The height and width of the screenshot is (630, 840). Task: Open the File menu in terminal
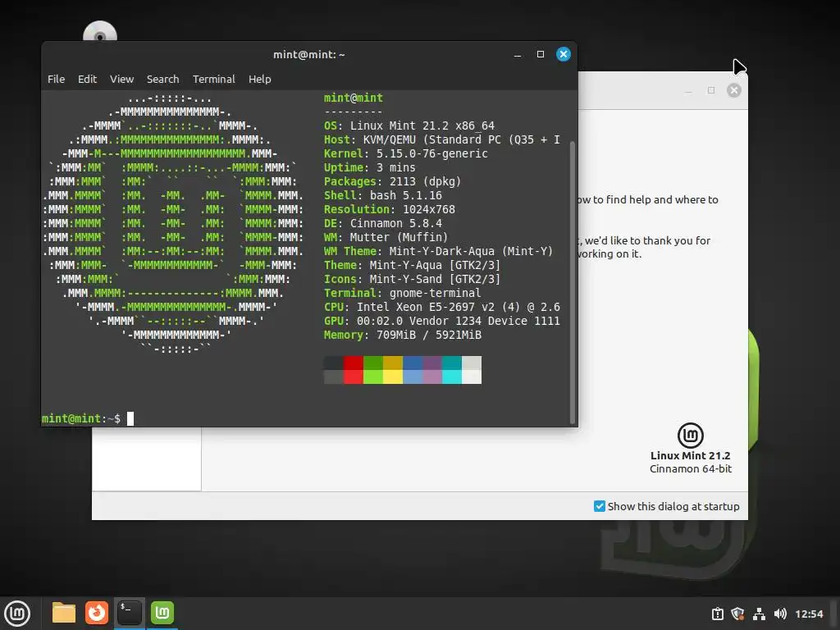(x=56, y=80)
